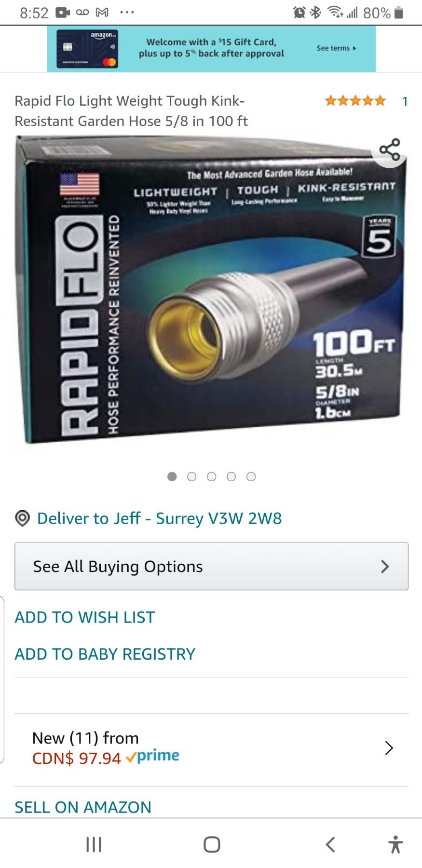Tap the Android home button
Viewport: 422px width, 868px height.
point(212,844)
